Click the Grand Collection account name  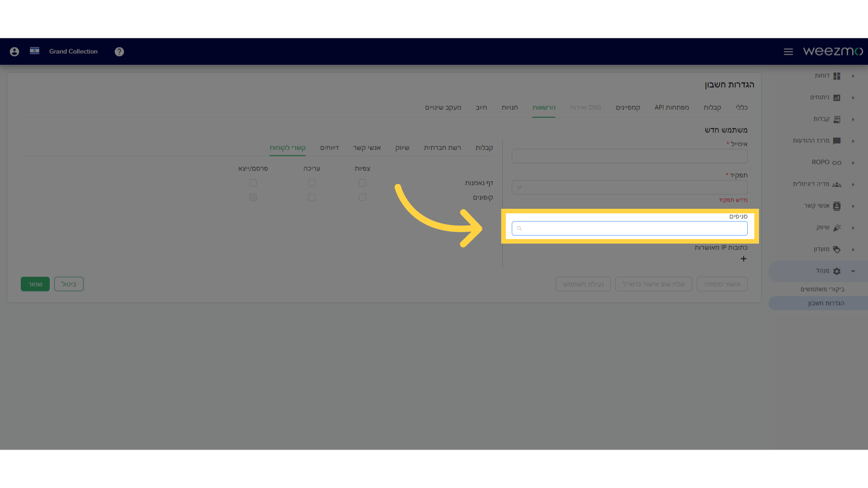click(73, 52)
